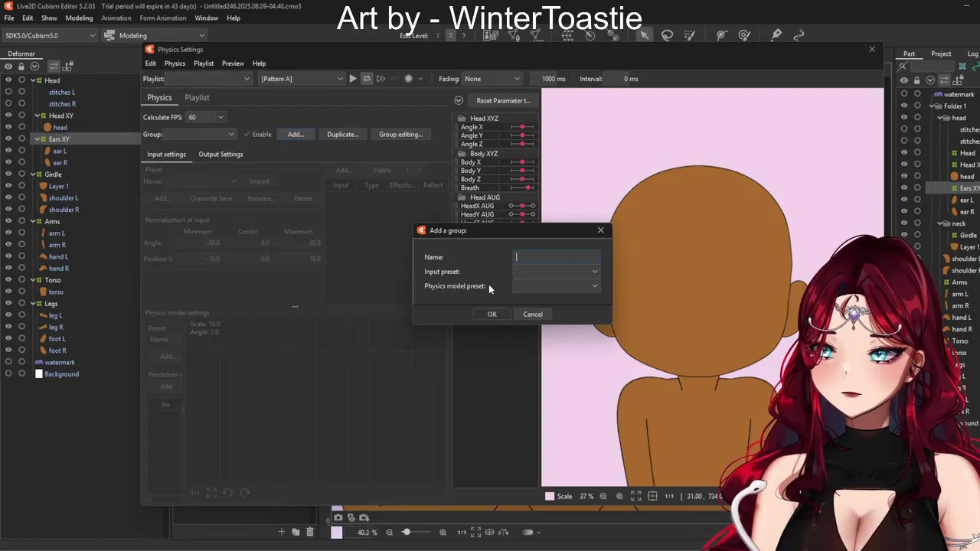Click the Name input field
Image resolution: width=980 pixels, height=551 pixels.
point(557,257)
